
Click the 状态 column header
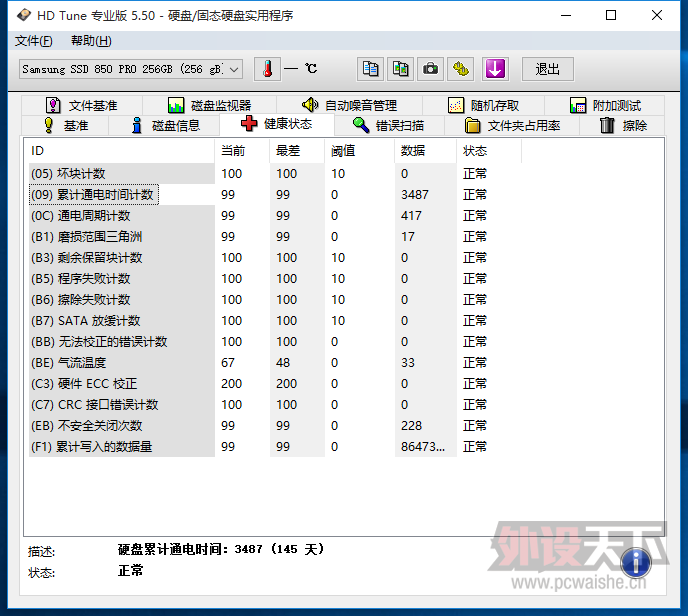tap(489, 151)
